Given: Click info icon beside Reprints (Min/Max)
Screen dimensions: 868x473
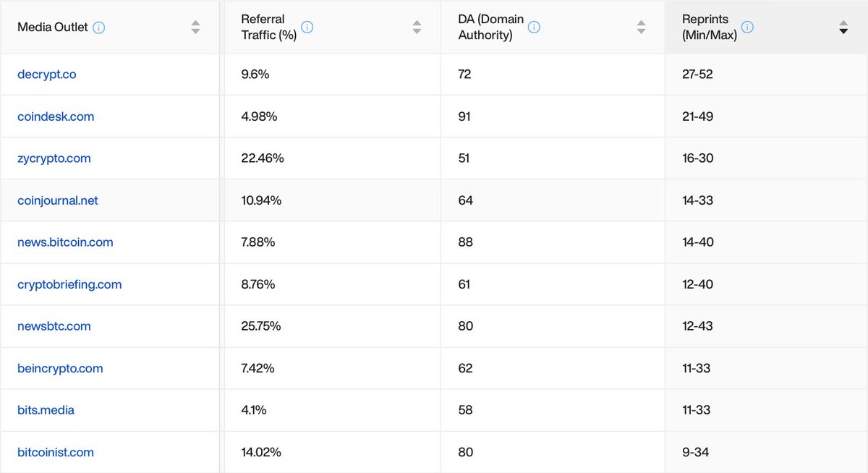Looking at the screenshot, I should (747, 27).
